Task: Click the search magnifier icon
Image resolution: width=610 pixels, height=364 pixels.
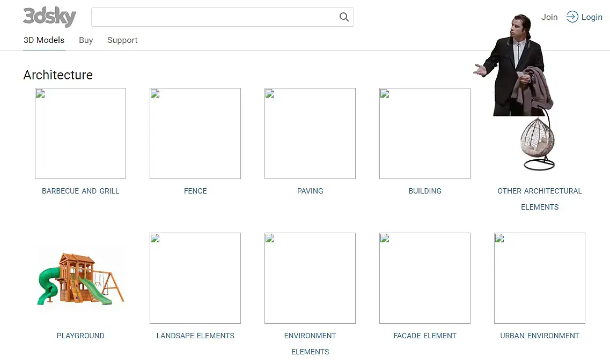Action: [344, 17]
